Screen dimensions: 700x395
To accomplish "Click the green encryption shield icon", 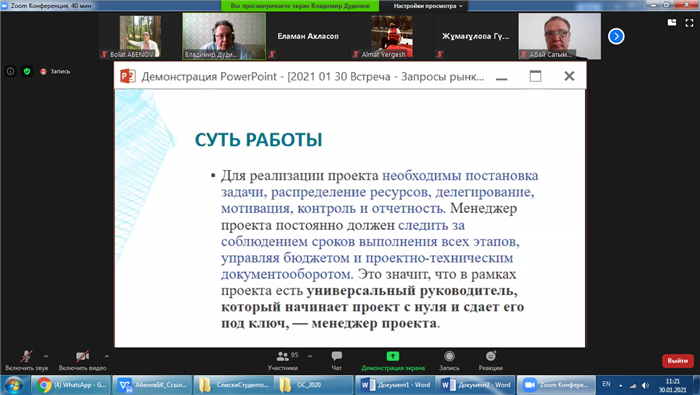I will pyautogui.click(x=27, y=71).
